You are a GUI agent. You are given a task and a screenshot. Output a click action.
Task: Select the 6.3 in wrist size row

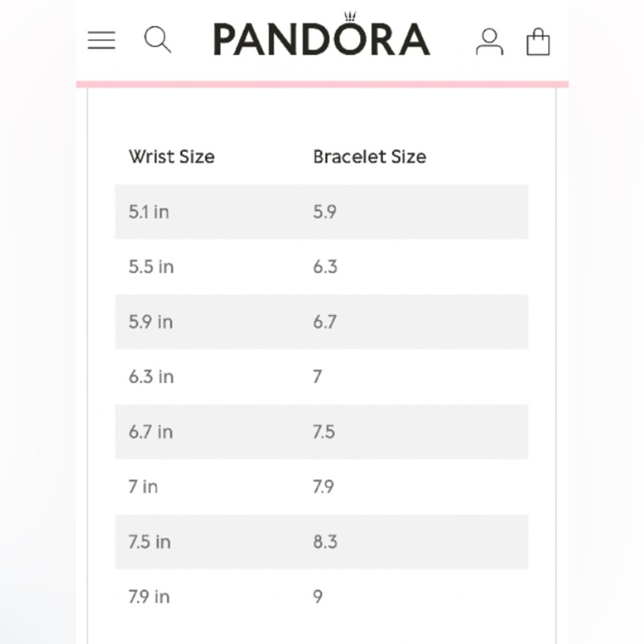(321, 377)
